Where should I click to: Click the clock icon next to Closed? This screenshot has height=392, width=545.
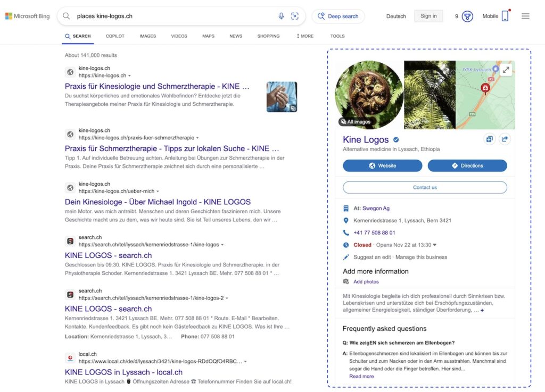click(x=346, y=245)
